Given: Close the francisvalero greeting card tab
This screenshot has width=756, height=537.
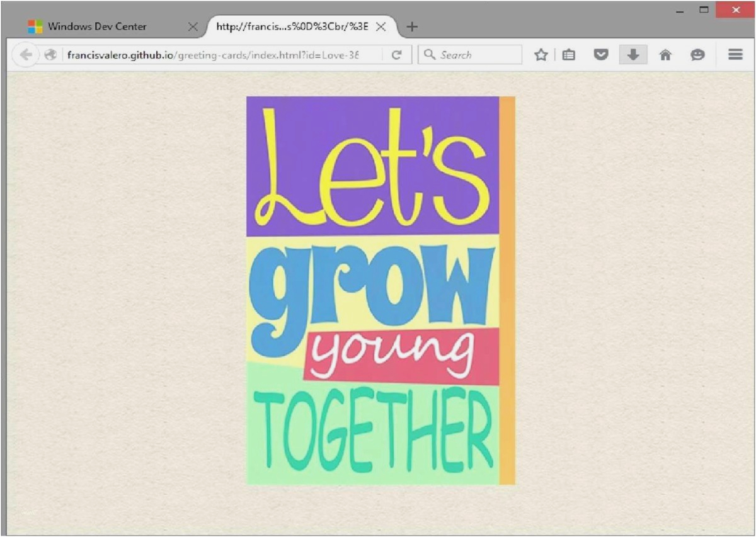Looking at the screenshot, I should 381,27.
